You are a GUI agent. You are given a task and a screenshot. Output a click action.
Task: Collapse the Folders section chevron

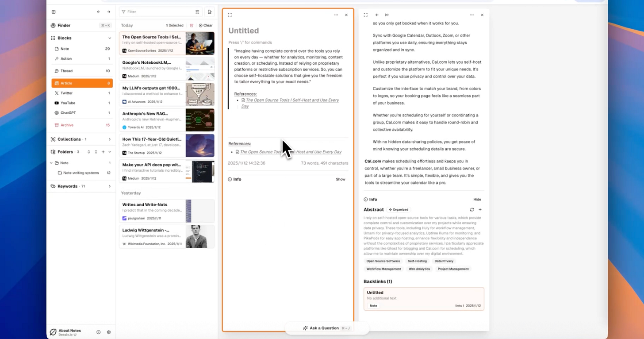(110, 152)
